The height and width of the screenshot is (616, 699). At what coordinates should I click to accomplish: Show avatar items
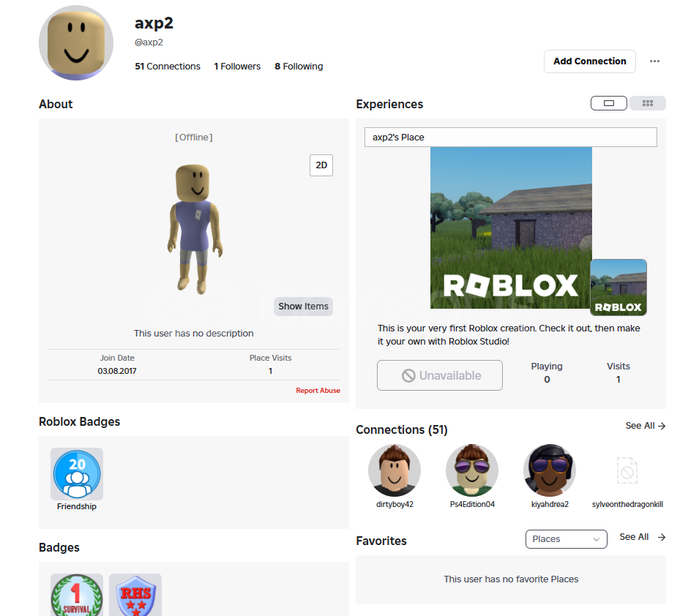tap(303, 307)
